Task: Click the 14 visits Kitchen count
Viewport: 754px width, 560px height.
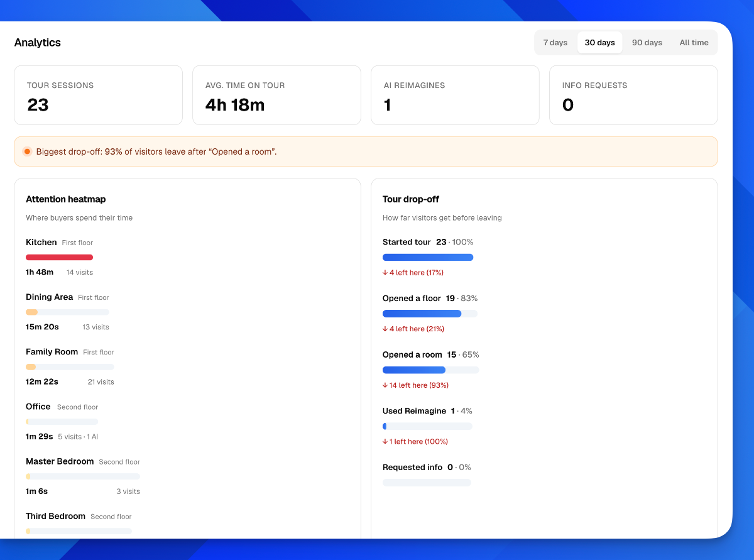Action: [80, 272]
